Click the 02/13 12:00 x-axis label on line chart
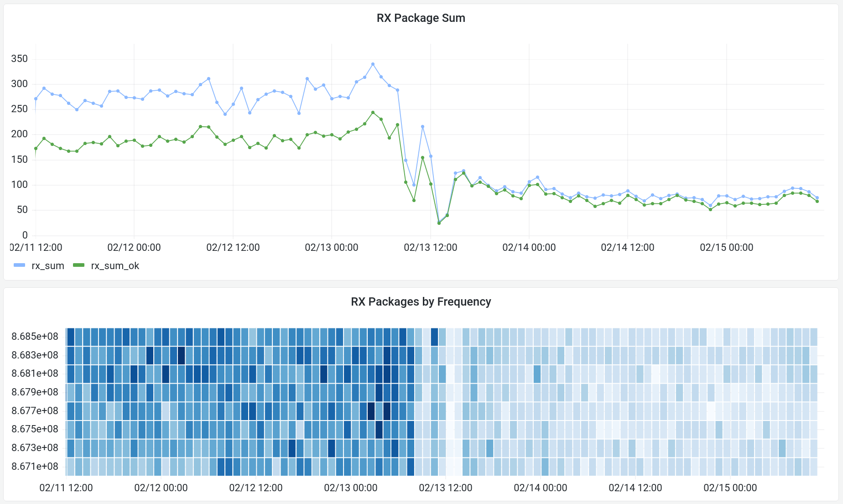 pyautogui.click(x=430, y=247)
